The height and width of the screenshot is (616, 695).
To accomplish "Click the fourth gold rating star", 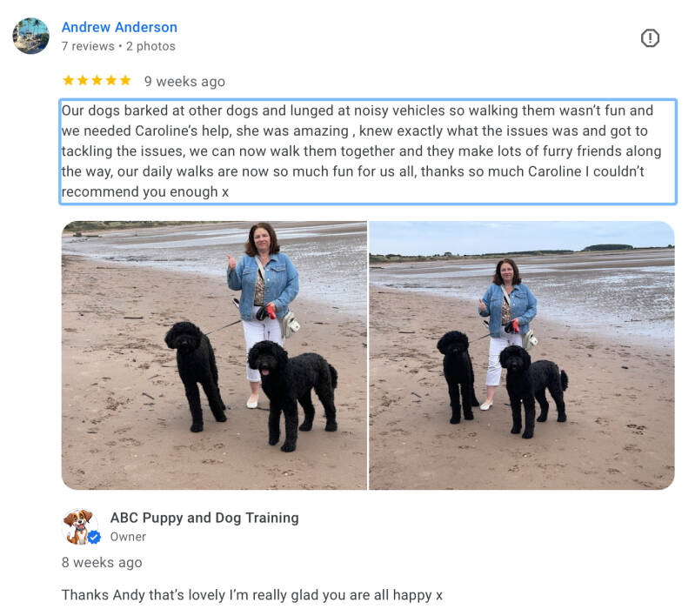I will [x=111, y=80].
